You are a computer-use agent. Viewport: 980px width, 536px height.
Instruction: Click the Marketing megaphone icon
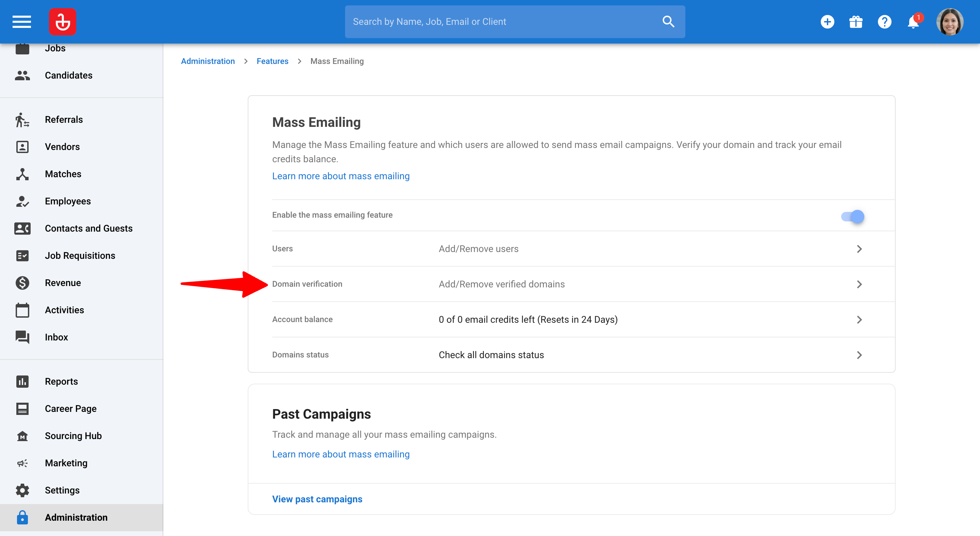22,463
